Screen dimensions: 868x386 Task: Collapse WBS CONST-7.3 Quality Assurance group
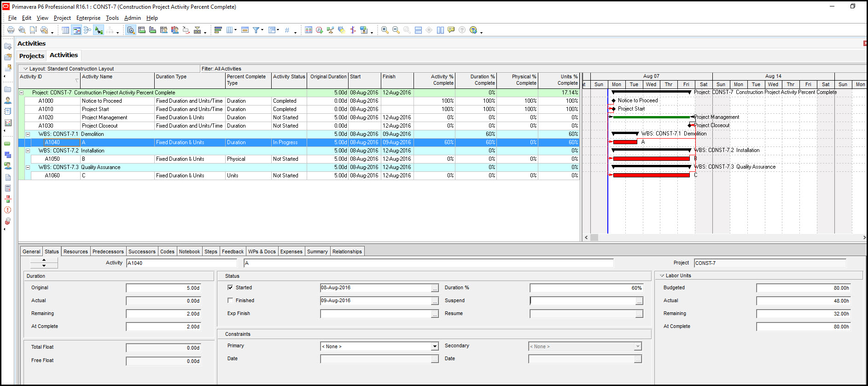[28, 167]
